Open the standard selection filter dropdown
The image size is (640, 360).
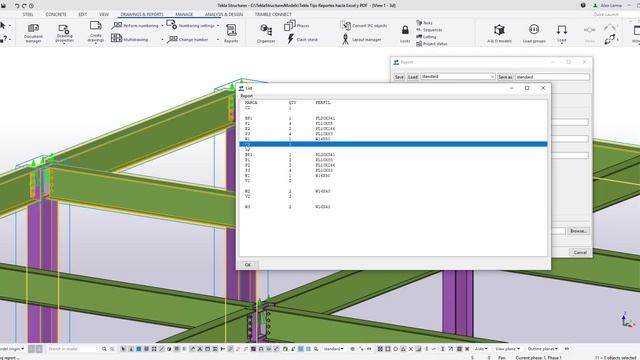click(333, 349)
